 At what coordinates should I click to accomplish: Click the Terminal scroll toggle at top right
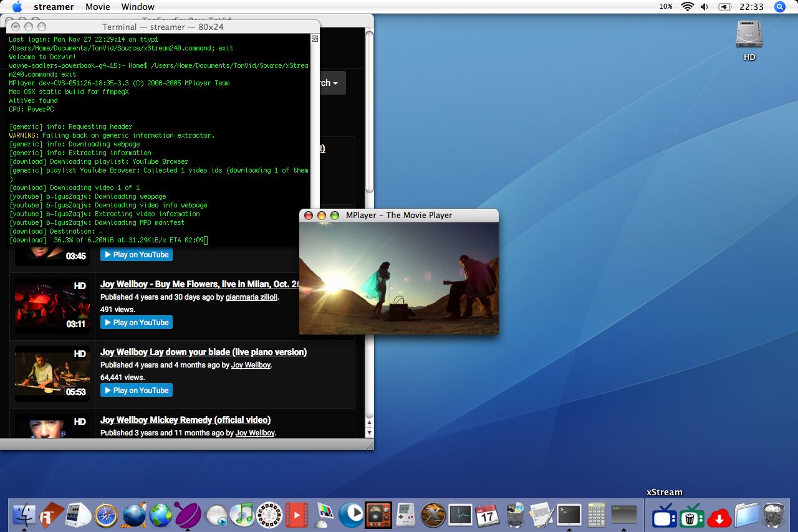pyautogui.click(x=315, y=39)
